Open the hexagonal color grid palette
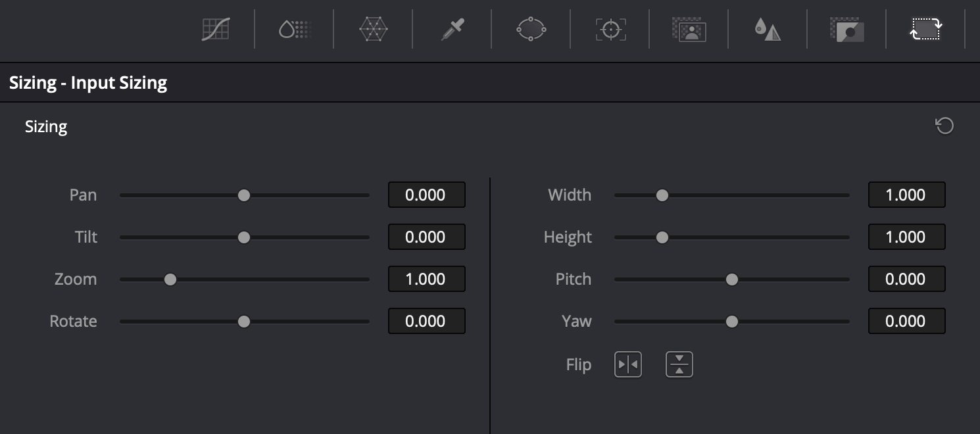 coord(373,29)
